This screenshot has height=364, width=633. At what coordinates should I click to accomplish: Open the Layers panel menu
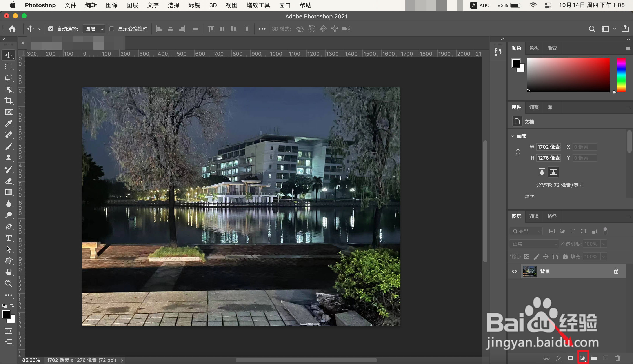628,217
